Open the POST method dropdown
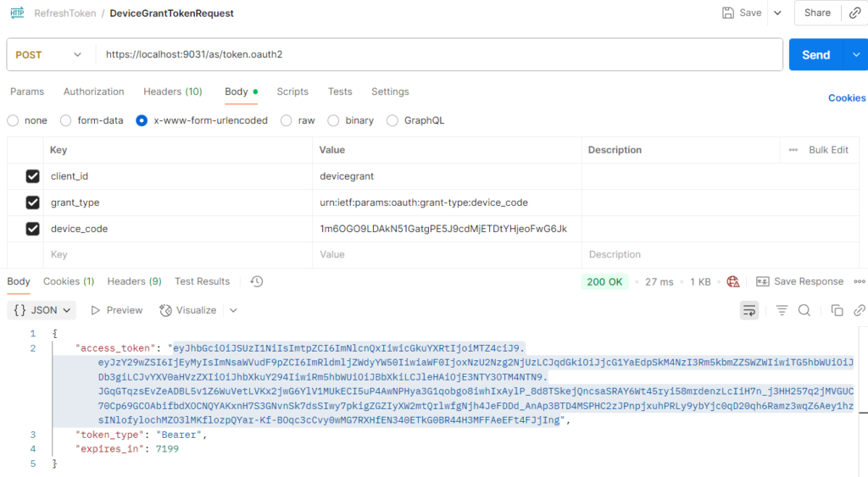This screenshot has width=868, height=477. [x=48, y=55]
